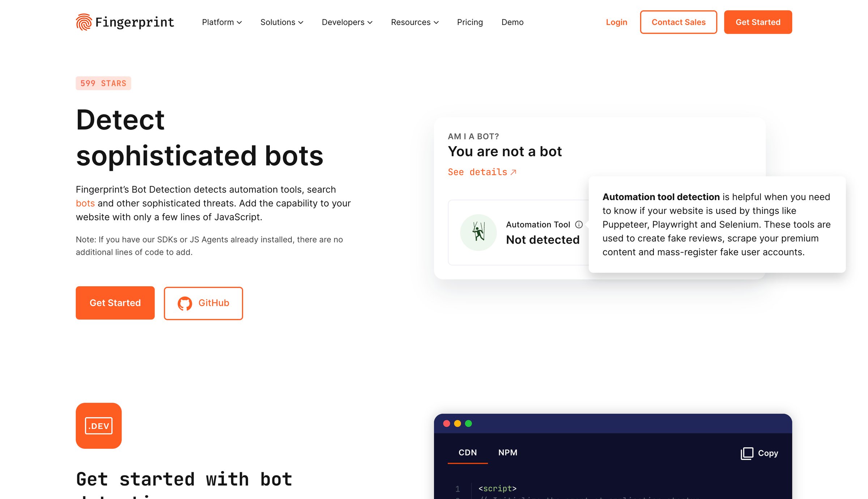The image size is (868, 499).
Task: Click the 'Note: If you have our SDKs' paragraph
Action: pos(209,246)
